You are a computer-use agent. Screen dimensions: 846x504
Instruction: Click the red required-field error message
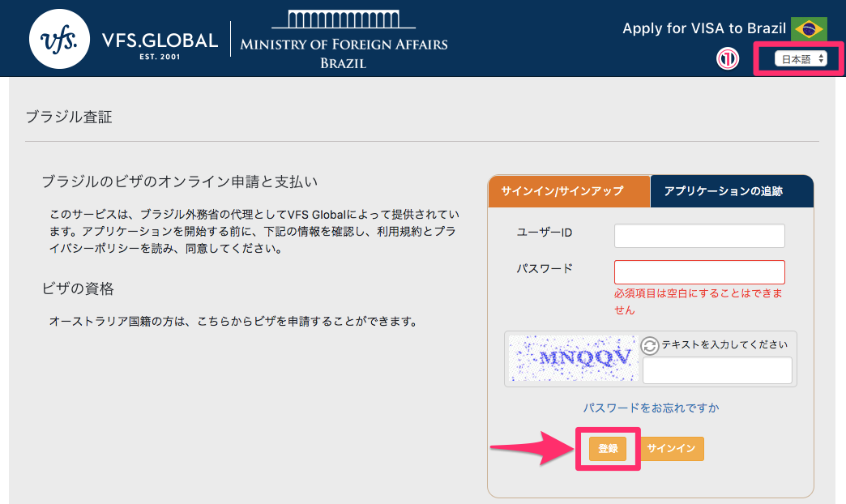699,301
